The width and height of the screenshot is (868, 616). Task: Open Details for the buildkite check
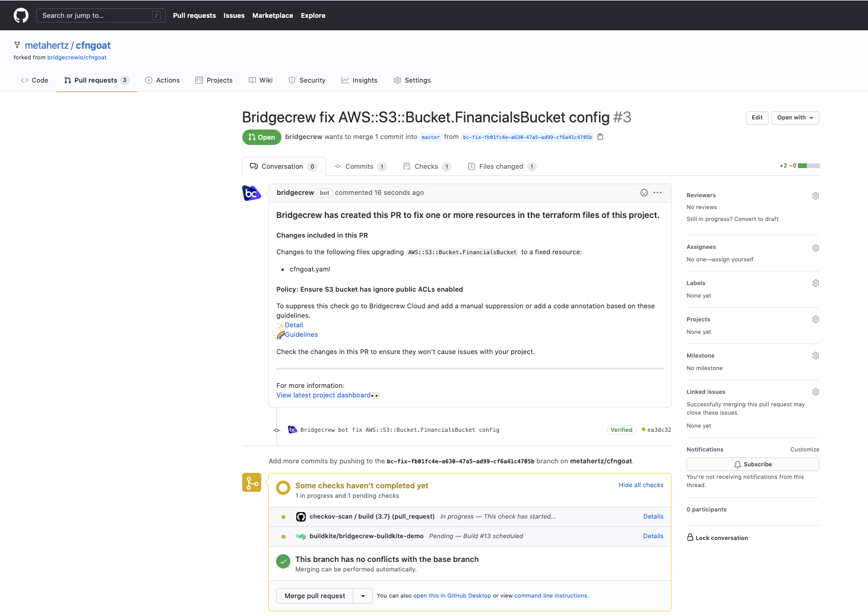[x=653, y=536]
